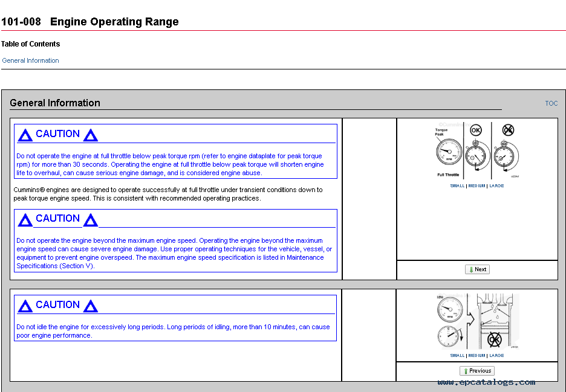Image resolution: width=566 pixels, height=392 pixels.
Task: Select MEDIUM size for the torque peak illustration
Action: pos(477,185)
